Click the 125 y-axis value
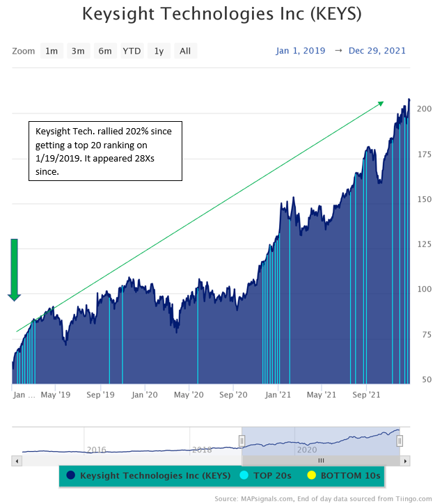Viewport: 435px width, 504px height. click(424, 244)
